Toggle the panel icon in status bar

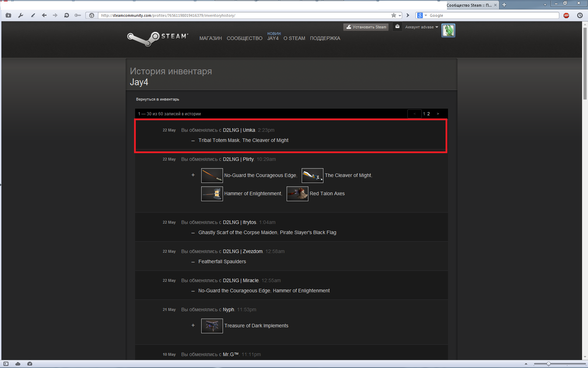point(6,364)
